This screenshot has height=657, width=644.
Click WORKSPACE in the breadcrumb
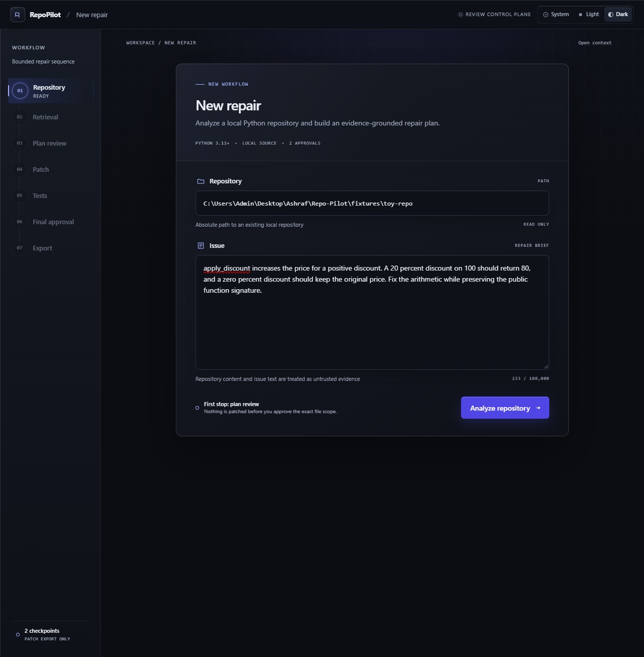coord(141,43)
